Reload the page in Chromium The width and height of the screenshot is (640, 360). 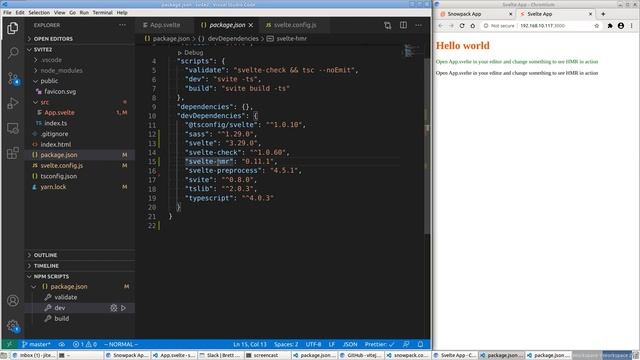(x=462, y=25)
